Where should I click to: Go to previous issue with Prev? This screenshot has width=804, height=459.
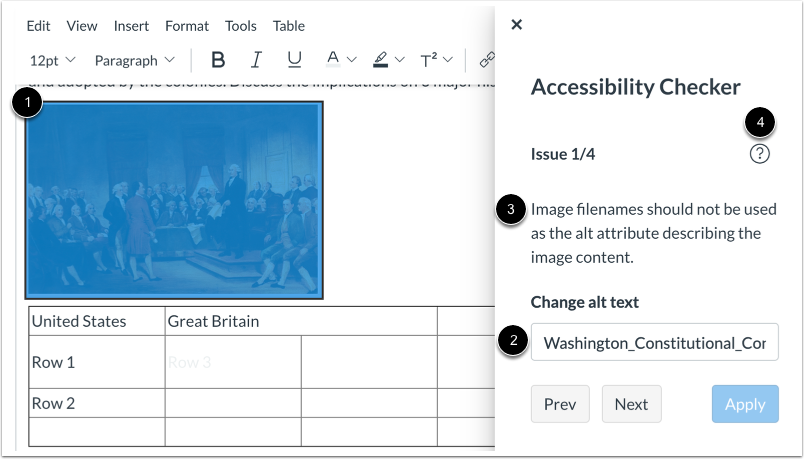click(560, 404)
